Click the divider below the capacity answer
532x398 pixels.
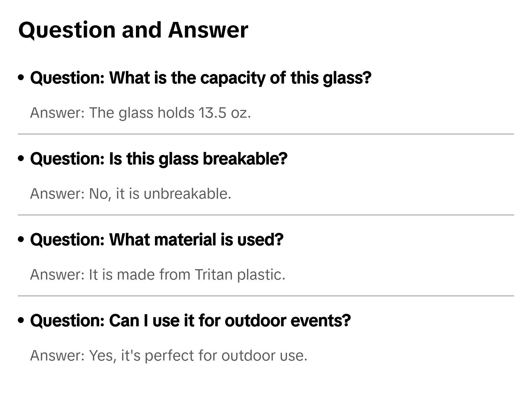(266, 134)
